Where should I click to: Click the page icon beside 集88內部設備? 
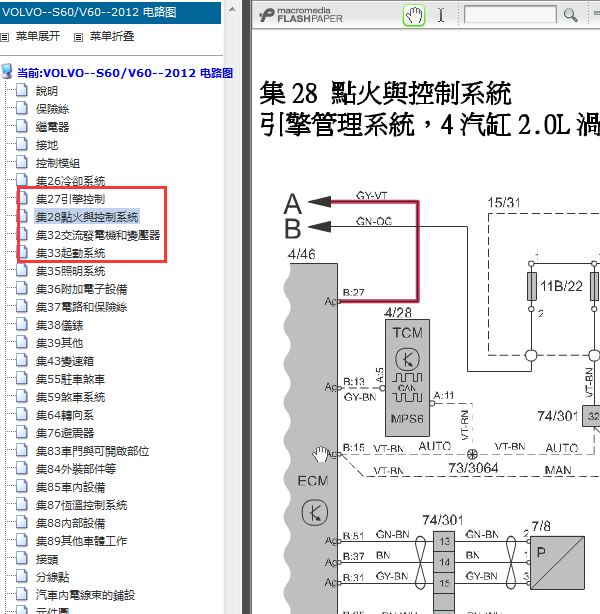click(x=22, y=522)
